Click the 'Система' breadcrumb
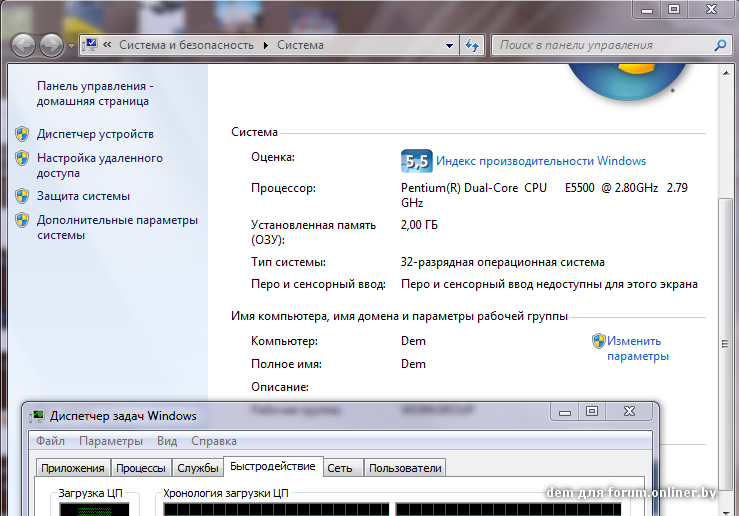Viewport: 739px width, 516px height. [300, 45]
